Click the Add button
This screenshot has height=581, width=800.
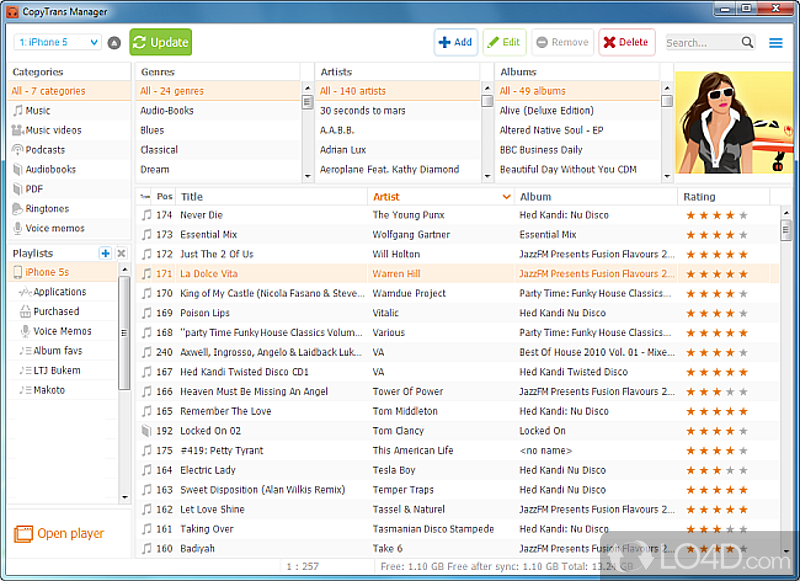pos(456,42)
